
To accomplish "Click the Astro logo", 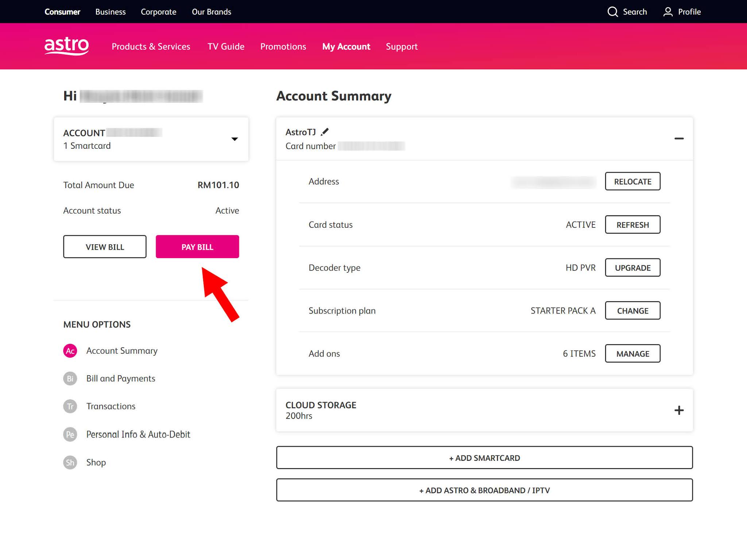I will click(66, 46).
